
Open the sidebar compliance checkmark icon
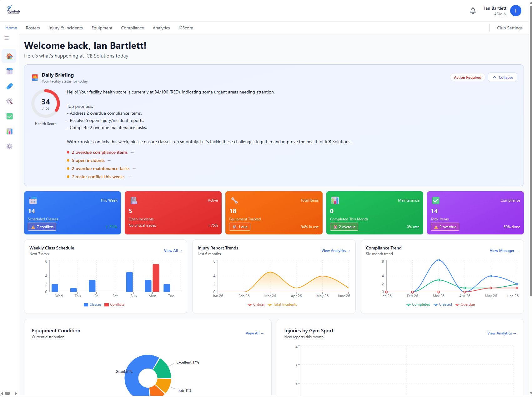(9, 116)
